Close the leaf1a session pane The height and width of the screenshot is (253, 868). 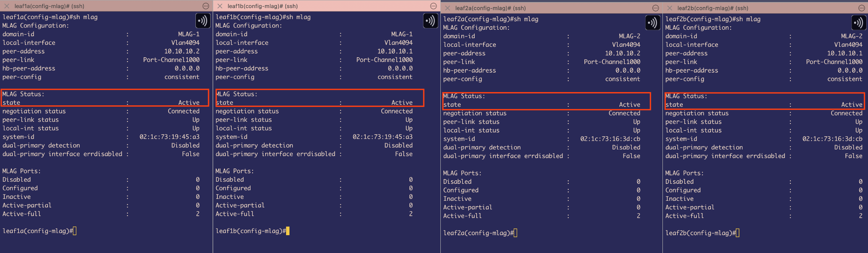click(x=7, y=6)
